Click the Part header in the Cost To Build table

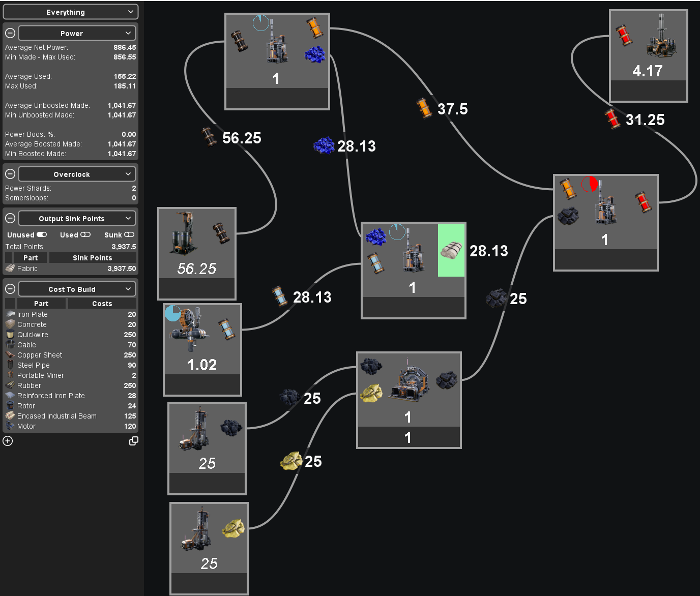pyautogui.click(x=41, y=304)
